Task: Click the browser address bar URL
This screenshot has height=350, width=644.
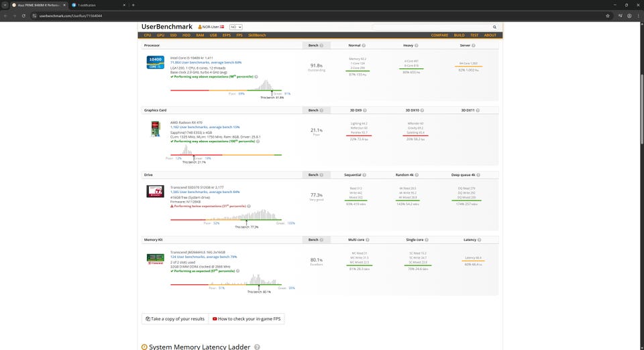Action: [70, 16]
